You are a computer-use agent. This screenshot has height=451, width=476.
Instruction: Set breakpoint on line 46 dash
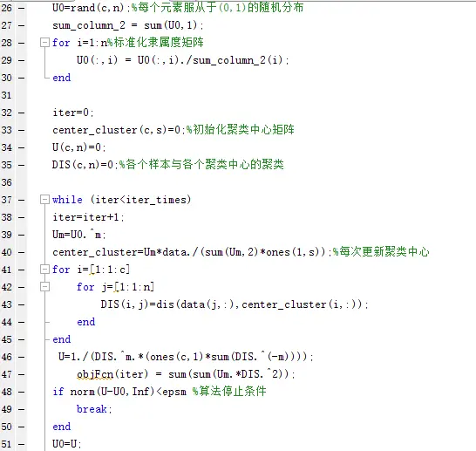21,357
